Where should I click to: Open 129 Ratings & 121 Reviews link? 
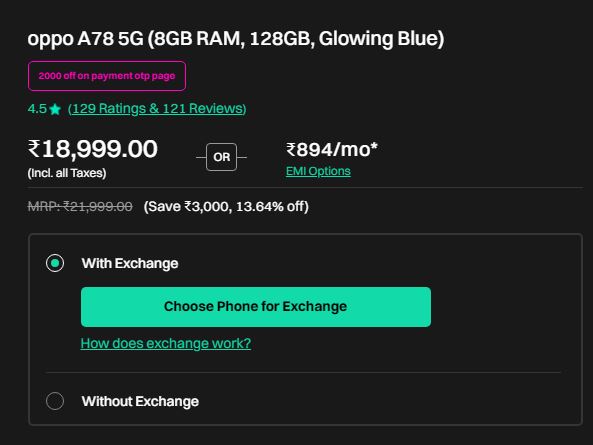157,109
